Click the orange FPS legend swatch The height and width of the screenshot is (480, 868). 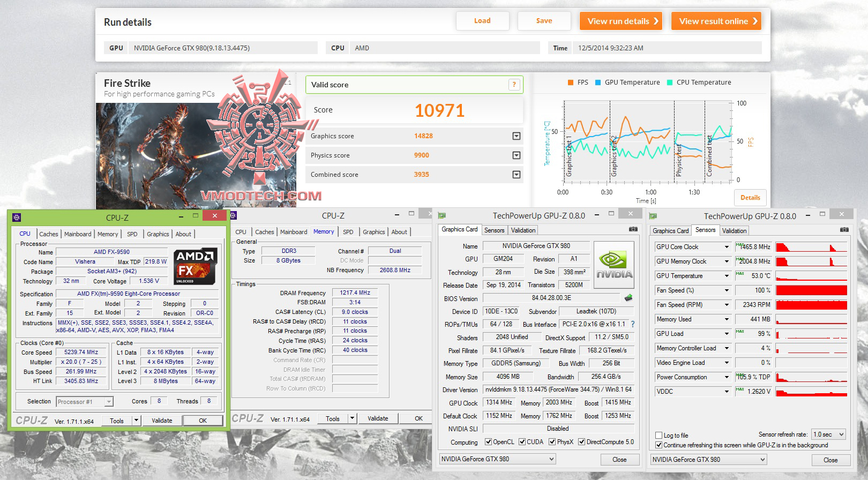click(x=570, y=82)
